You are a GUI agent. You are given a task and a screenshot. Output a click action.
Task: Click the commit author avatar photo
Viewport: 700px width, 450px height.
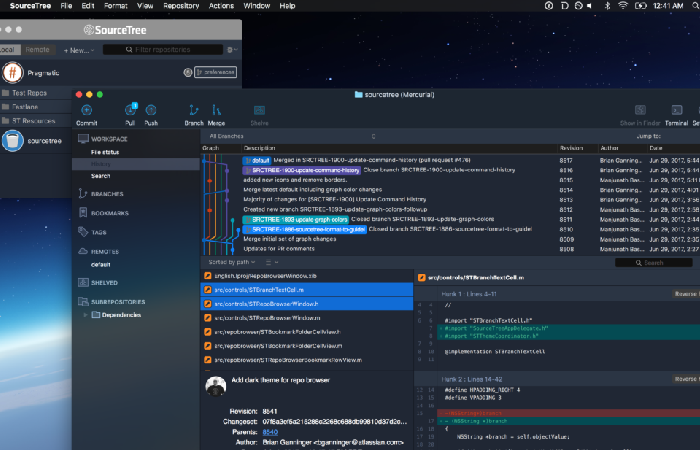tap(216, 387)
